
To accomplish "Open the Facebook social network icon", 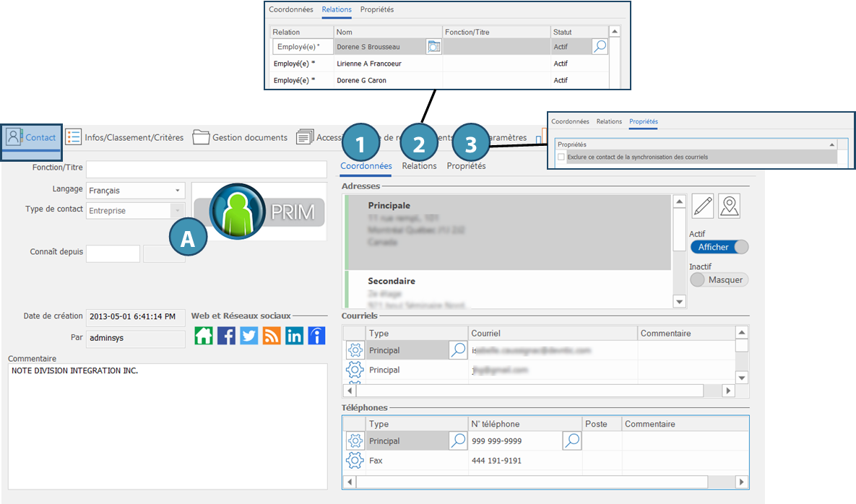I will point(226,336).
